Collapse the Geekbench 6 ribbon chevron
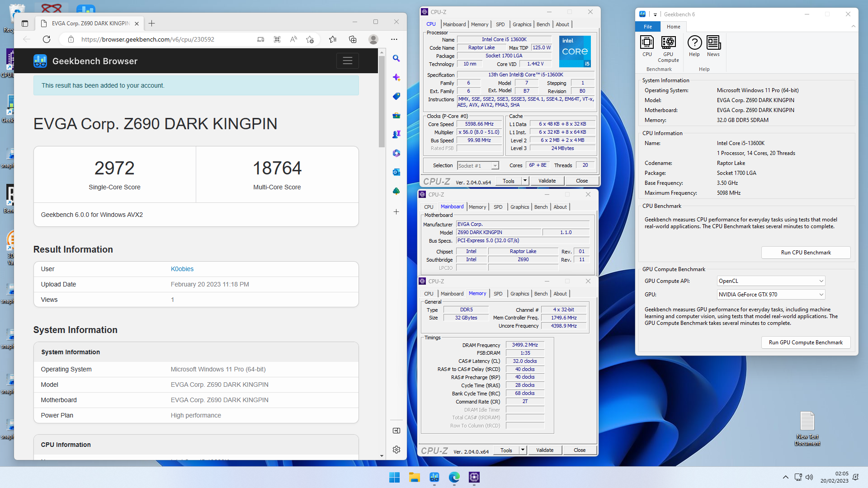Image resolution: width=868 pixels, height=488 pixels. (x=853, y=27)
